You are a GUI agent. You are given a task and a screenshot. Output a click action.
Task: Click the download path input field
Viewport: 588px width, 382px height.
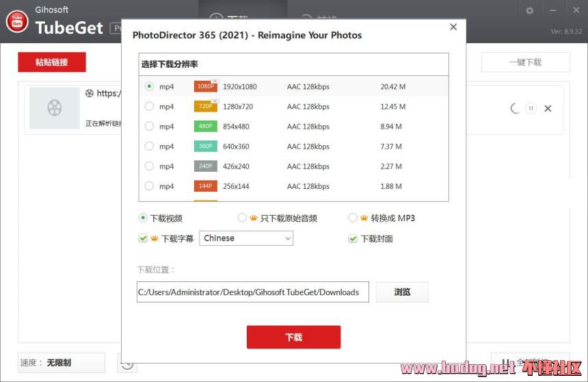coord(252,292)
